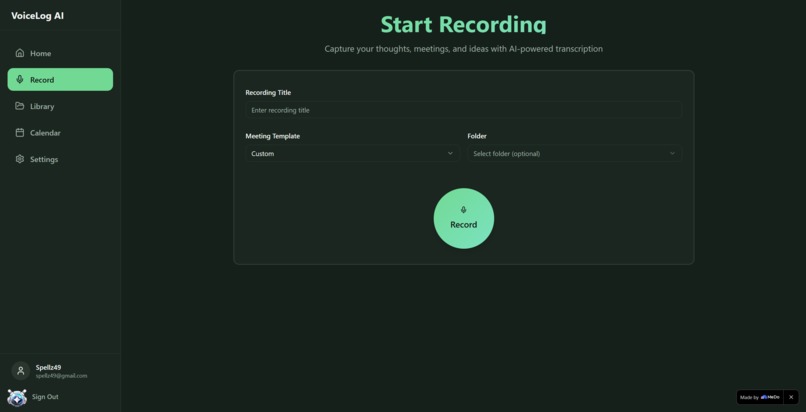Click the mascot icon next to Sign Out
This screenshot has width=806, height=412.
pyautogui.click(x=17, y=397)
